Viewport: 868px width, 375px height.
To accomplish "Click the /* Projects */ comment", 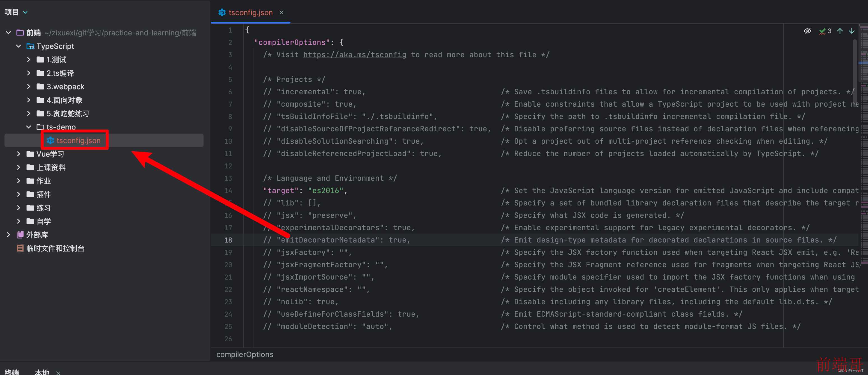I will point(294,79).
